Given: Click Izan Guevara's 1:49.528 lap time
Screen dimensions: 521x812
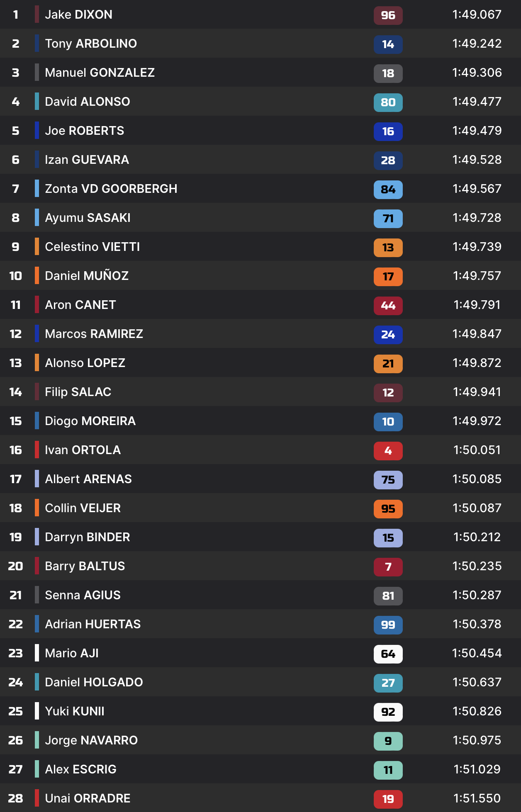Looking at the screenshot, I should click(477, 160).
